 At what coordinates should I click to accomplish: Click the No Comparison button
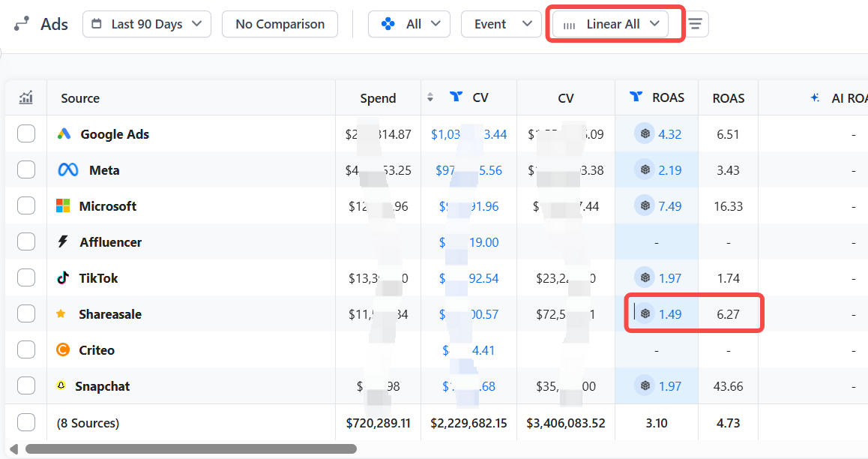point(280,24)
